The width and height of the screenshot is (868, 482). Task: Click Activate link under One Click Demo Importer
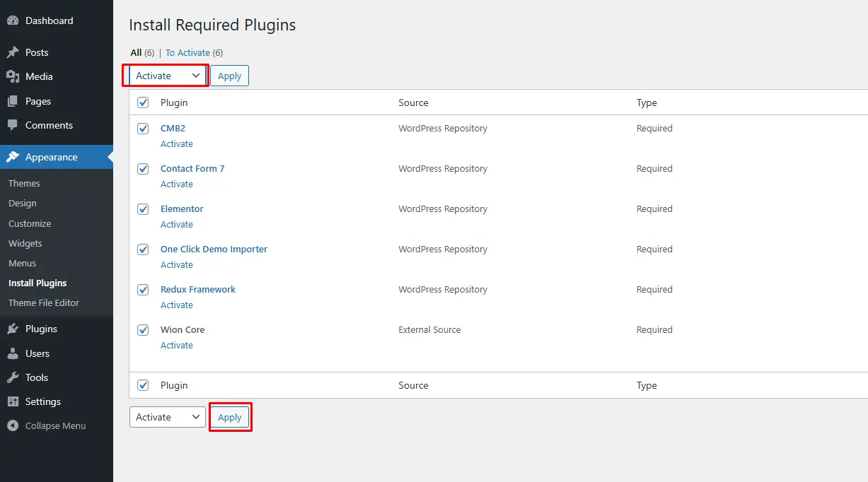177,264
